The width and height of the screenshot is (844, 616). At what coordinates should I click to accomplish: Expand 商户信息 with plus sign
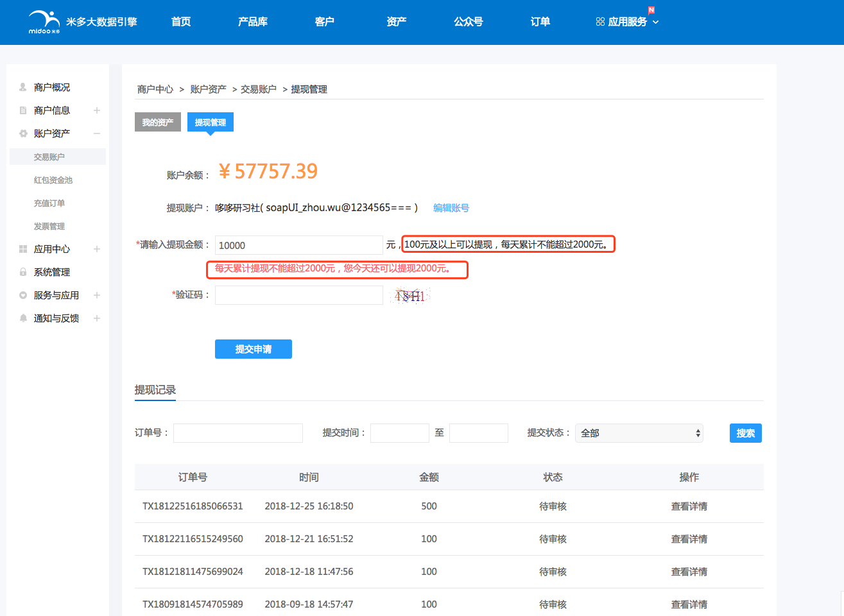click(x=97, y=110)
